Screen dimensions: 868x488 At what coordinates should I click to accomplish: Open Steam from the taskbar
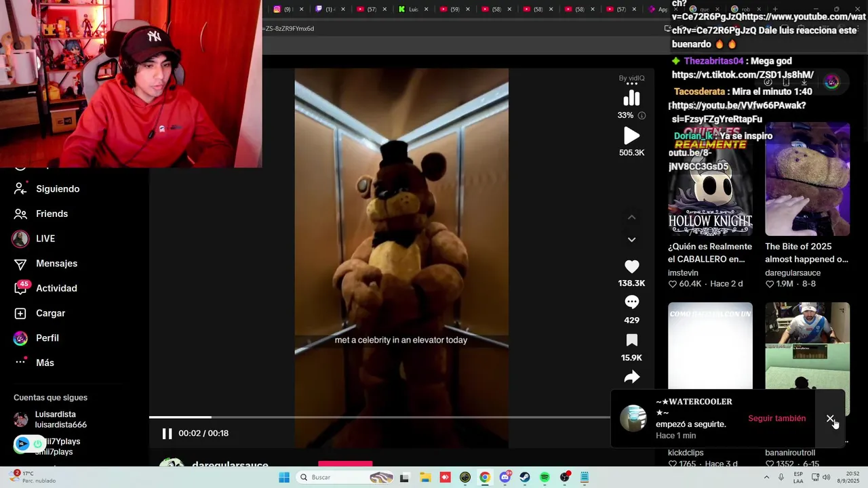[525, 477]
